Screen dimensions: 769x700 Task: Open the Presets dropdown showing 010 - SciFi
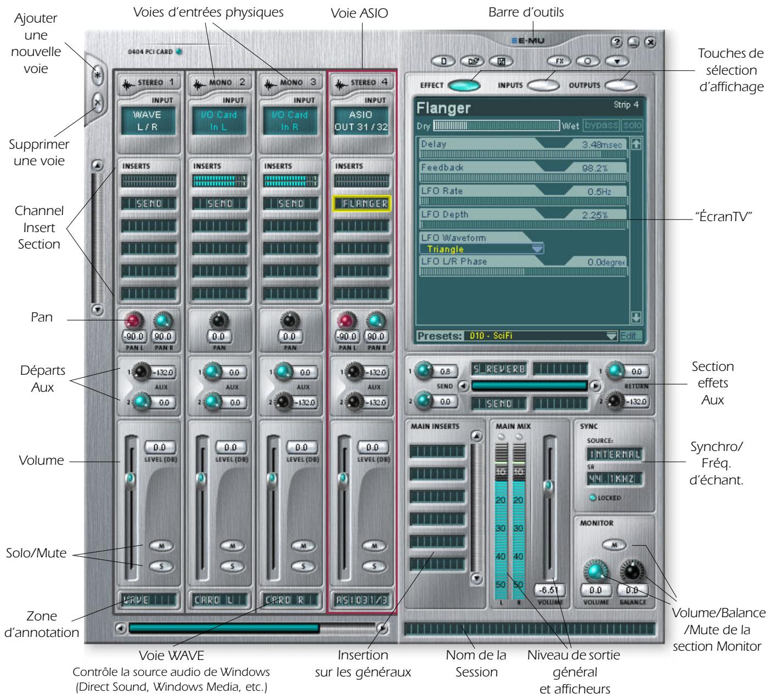(541, 336)
